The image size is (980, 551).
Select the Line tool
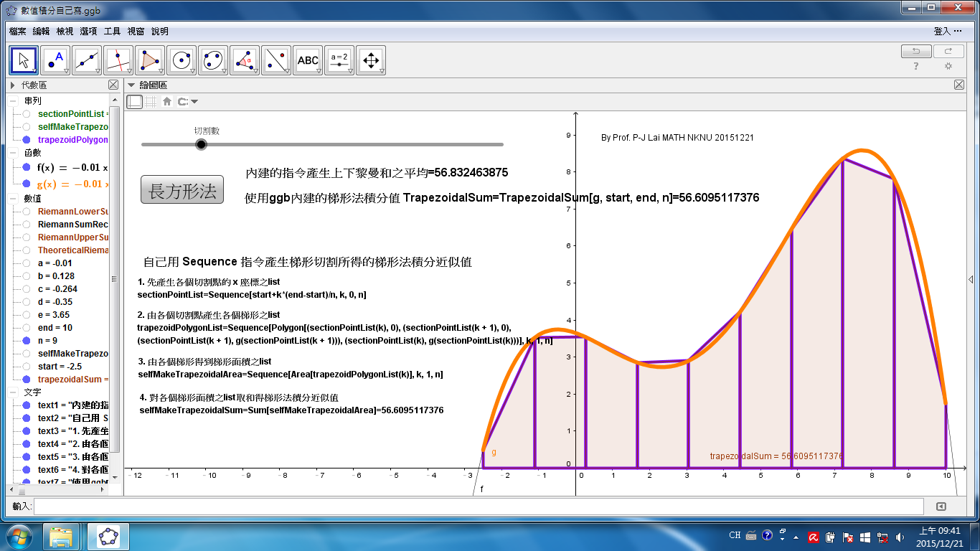click(x=86, y=60)
